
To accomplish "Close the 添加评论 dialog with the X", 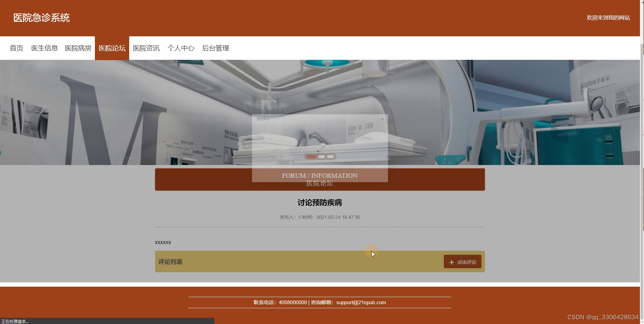I will click(x=383, y=119).
